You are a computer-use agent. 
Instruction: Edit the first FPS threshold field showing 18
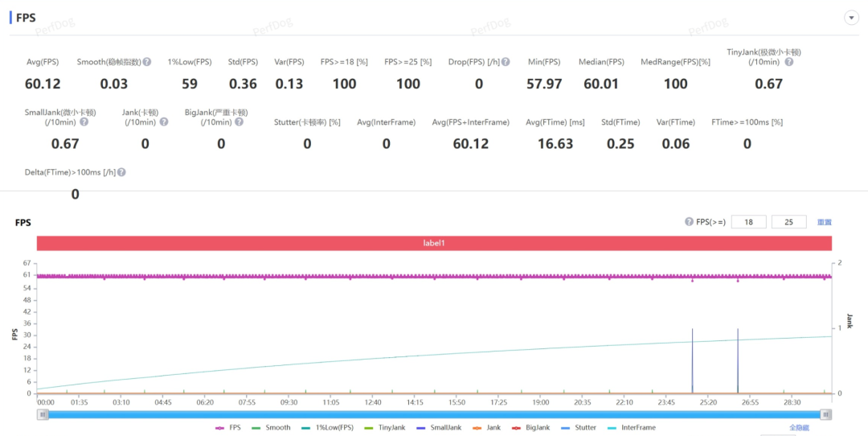[x=748, y=222]
